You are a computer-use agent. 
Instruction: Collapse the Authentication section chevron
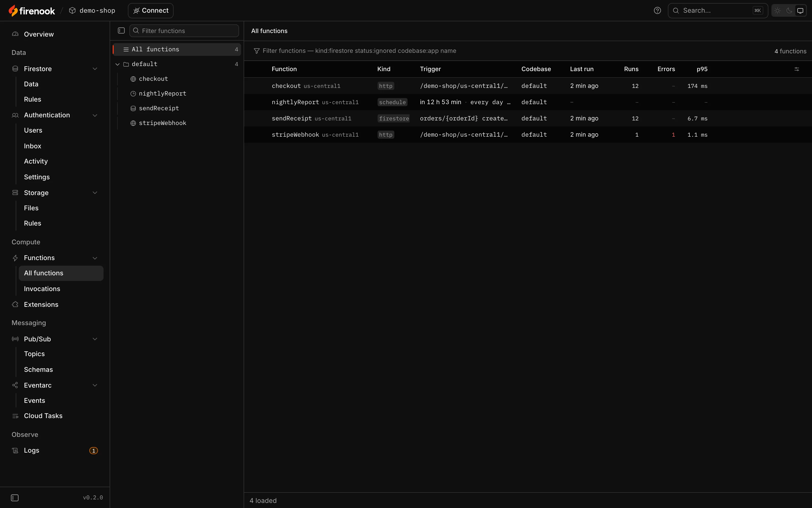pyautogui.click(x=95, y=115)
